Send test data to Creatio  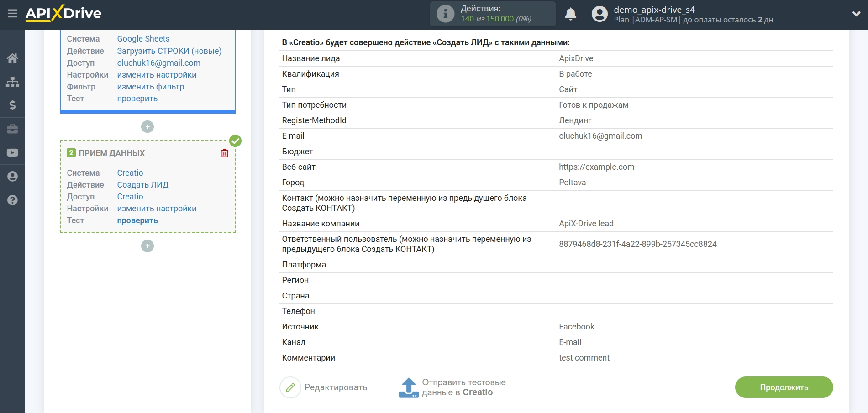pos(452,387)
